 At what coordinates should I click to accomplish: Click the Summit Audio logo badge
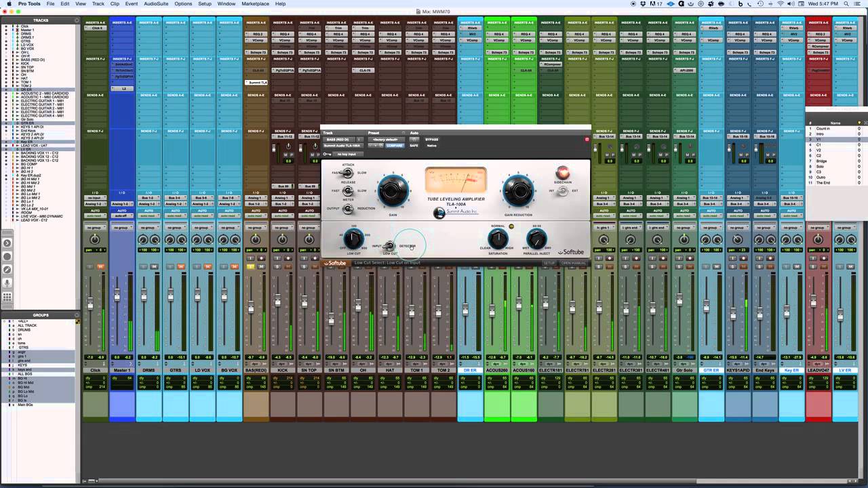439,213
